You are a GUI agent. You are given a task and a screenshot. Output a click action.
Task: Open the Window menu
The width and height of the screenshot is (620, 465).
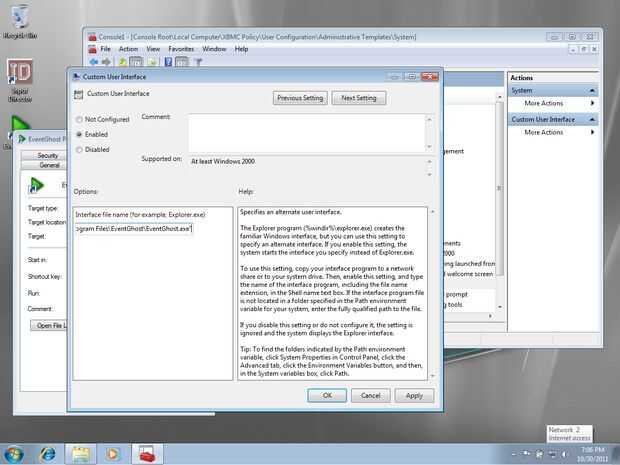(x=214, y=49)
